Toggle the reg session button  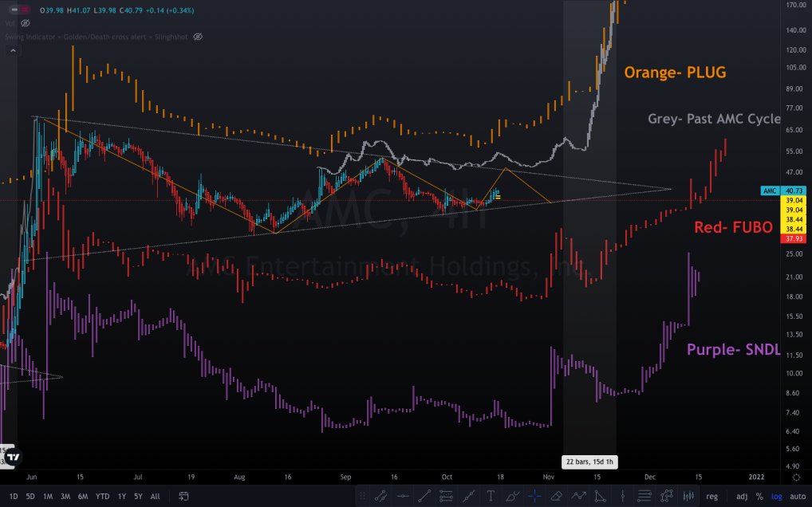pyautogui.click(x=712, y=496)
